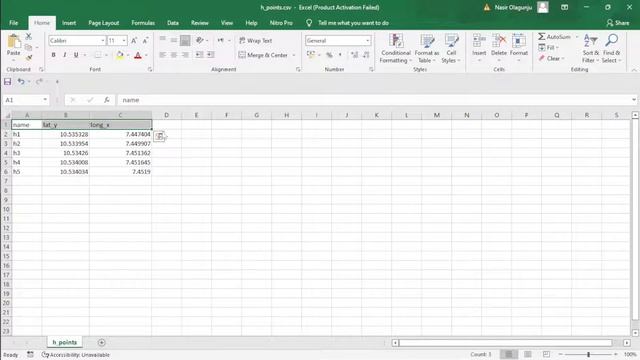Click the Paste clipboard icon

[13, 41]
